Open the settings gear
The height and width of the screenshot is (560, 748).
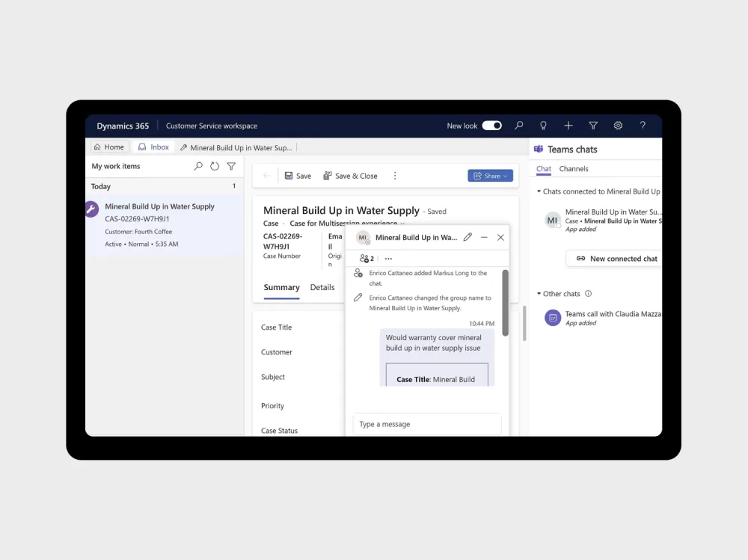(618, 126)
